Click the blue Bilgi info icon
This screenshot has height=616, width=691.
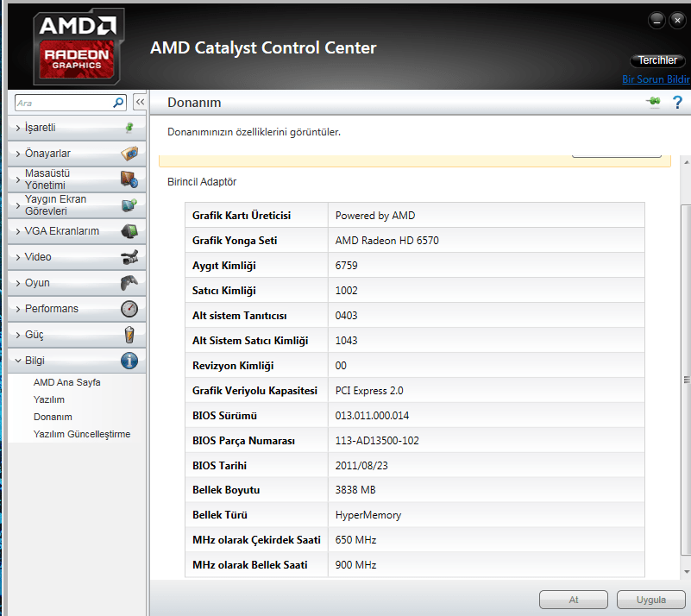point(129,361)
